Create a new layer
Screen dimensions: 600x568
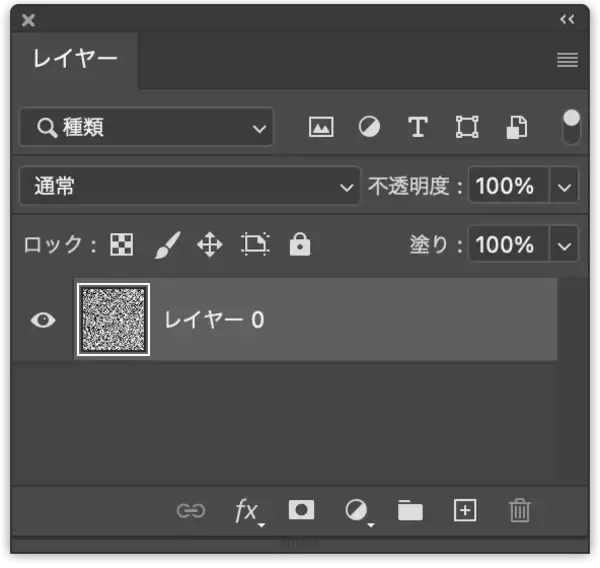465,510
